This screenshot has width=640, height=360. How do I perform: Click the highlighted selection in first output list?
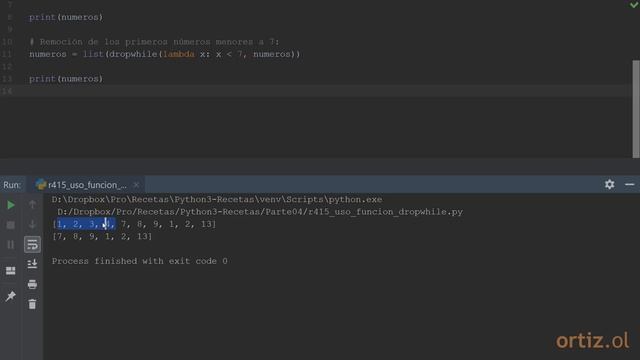[86, 224]
